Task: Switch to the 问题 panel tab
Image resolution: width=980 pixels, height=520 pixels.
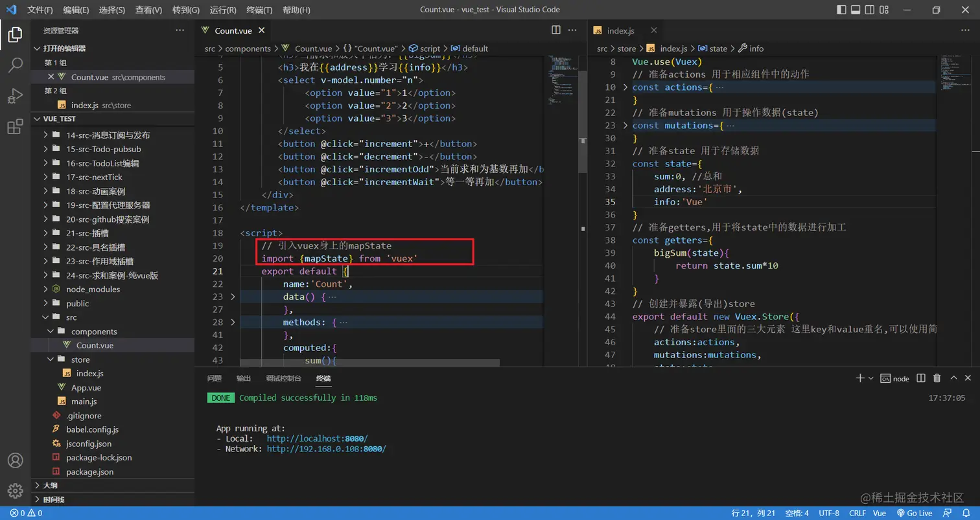Action: (215, 378)
